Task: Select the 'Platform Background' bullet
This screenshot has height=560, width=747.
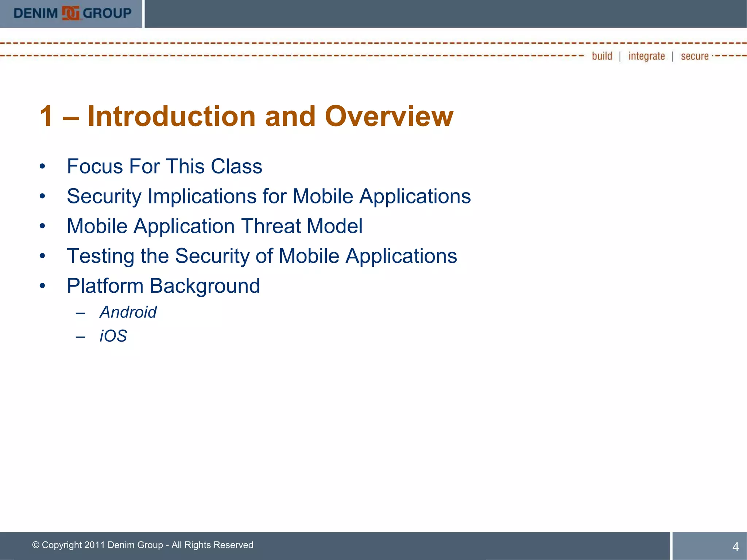Action: [163, 286]
